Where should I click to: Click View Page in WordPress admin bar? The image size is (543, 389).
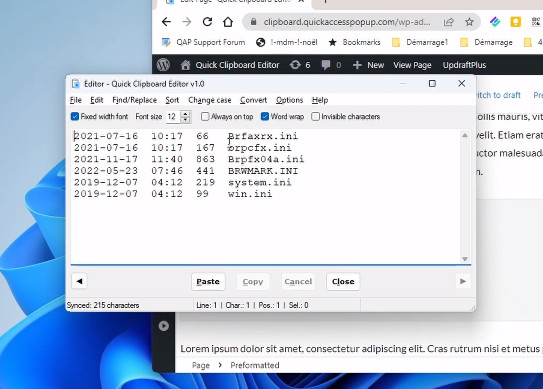[x=412, y=65]
